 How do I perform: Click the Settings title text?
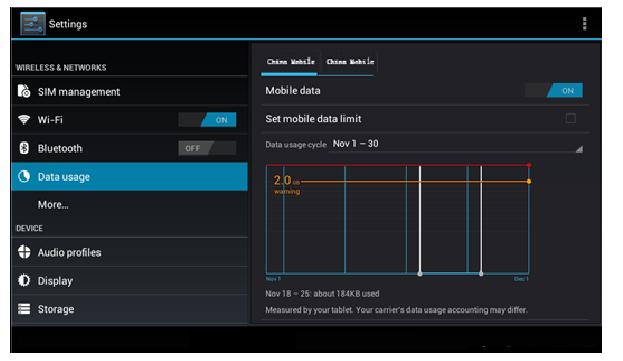coord(68,24)
